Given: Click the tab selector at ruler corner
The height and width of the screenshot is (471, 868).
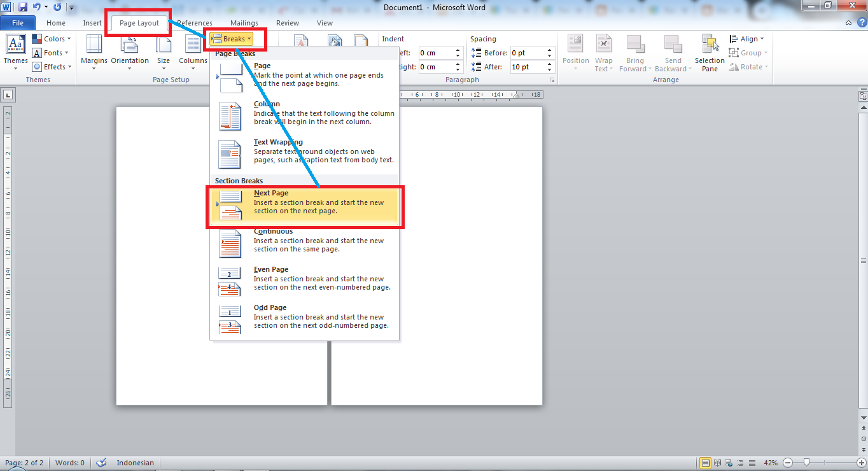Looking at the screenshot, I should pyautogui.click(x=8, y=95).
